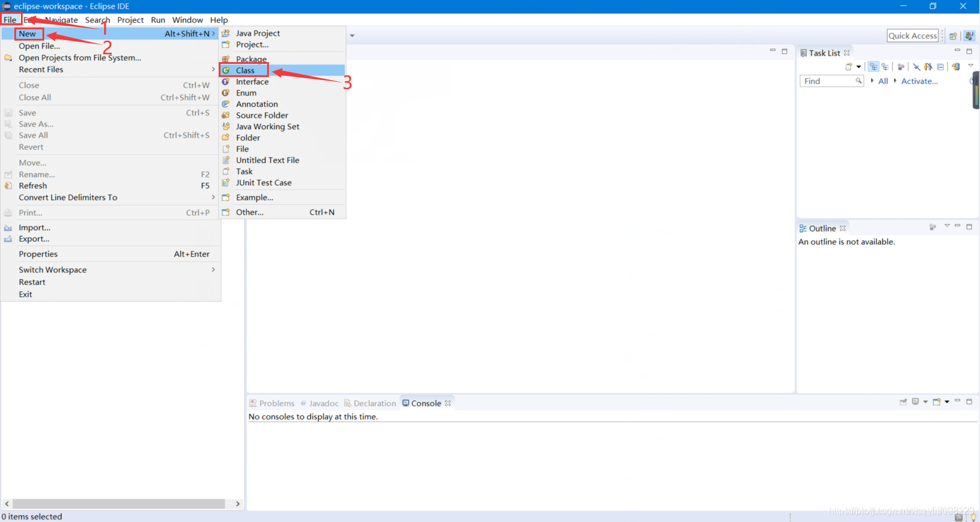This screenshot has height=522, width=980.
Task: Click the Find field in Task List
Action: point(832,81)
